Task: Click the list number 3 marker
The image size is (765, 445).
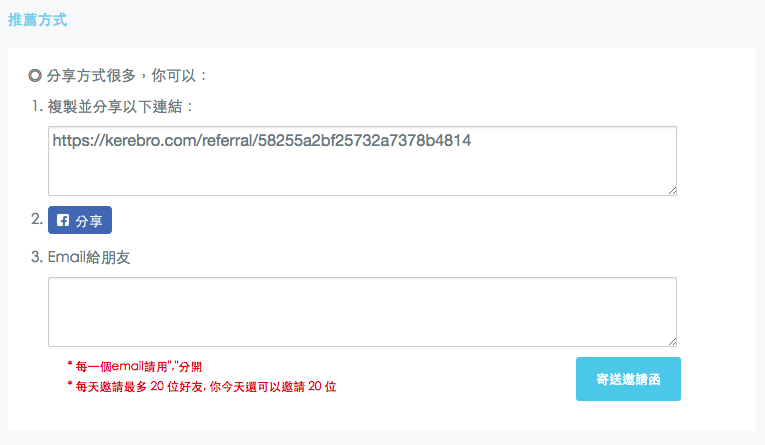Action: coord(36,257)
